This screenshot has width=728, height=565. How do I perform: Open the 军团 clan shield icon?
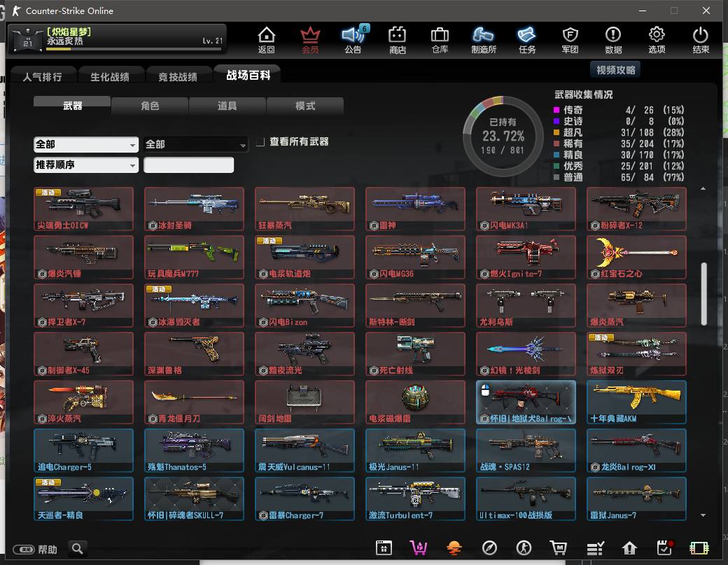[x=570, y=40]
